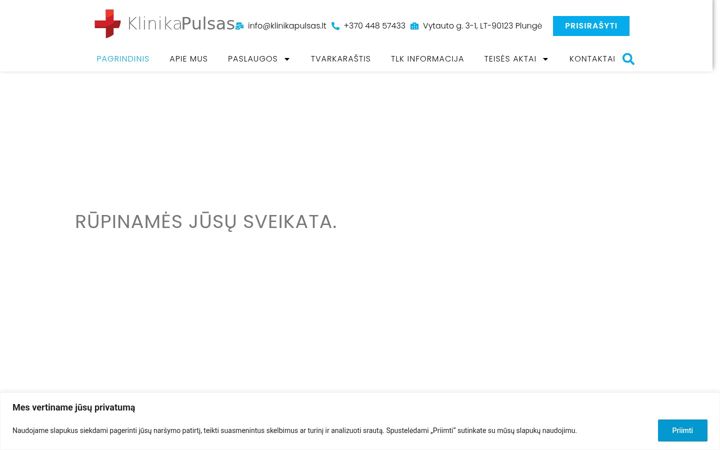
Task: Expand the Paslaugos dropdown arrow
Action: point(287,59)
